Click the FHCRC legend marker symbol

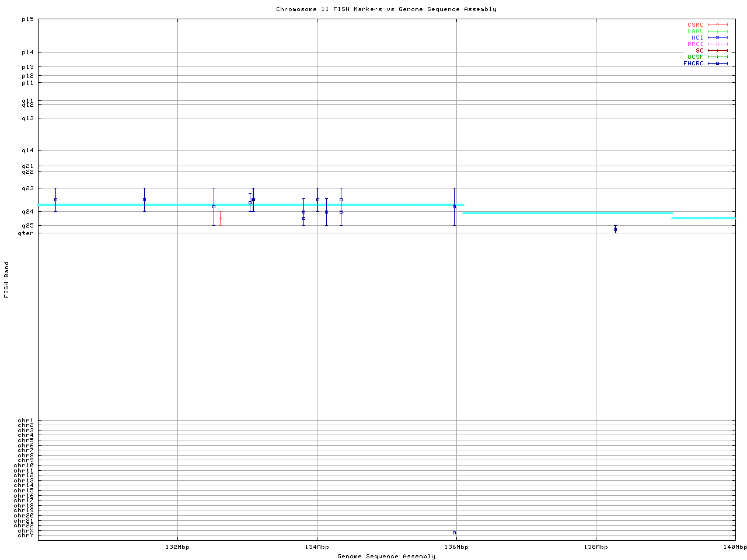click(x=717, y=64)
